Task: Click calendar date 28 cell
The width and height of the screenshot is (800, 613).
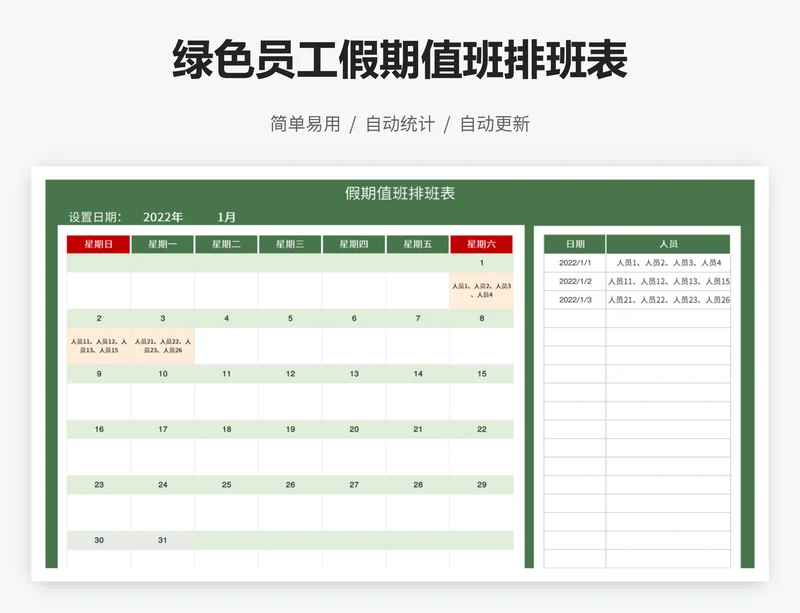Action: click(417, 485)
